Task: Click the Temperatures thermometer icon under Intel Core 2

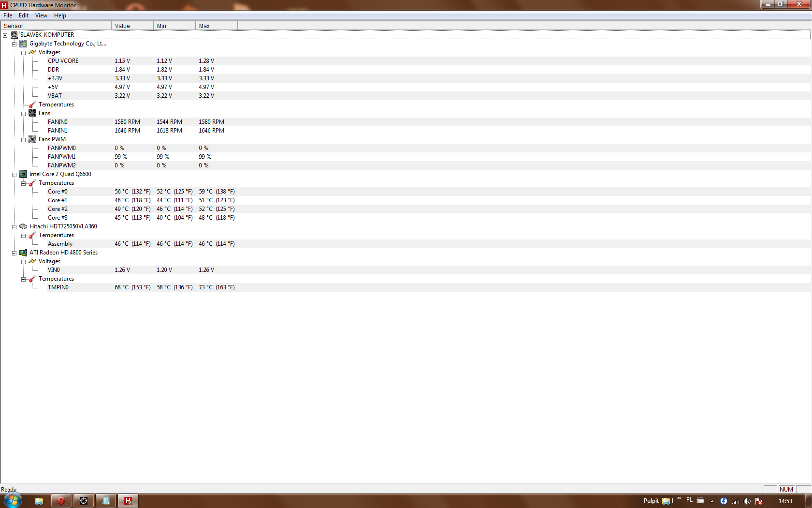Action: tap(32, 183)
